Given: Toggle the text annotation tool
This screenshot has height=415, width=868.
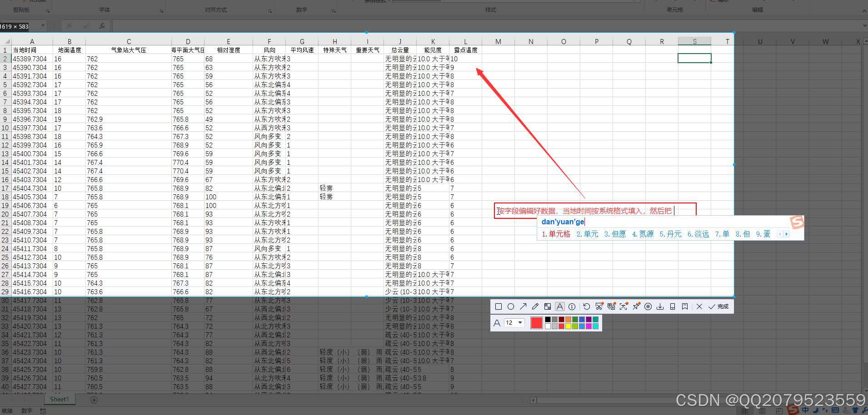Looking at the screenshot, I should (x=560, y=306).
